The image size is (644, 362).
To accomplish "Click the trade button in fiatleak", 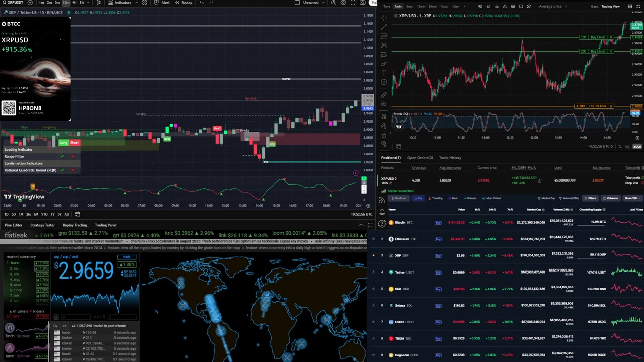I will pyautogui.click(x=127, y=257).
